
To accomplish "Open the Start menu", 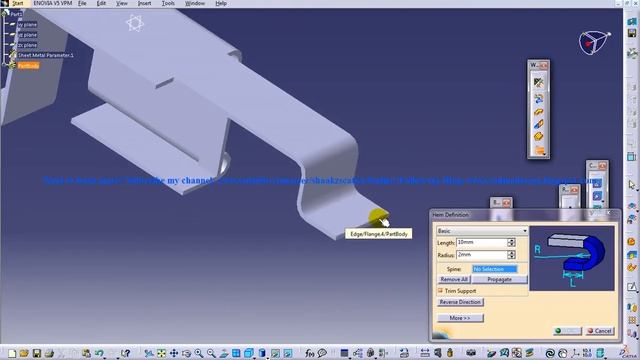I will (18, 3).
